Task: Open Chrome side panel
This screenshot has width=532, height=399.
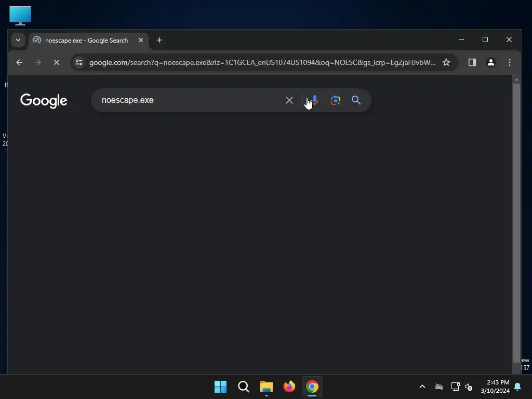Action: pos(472,62)
